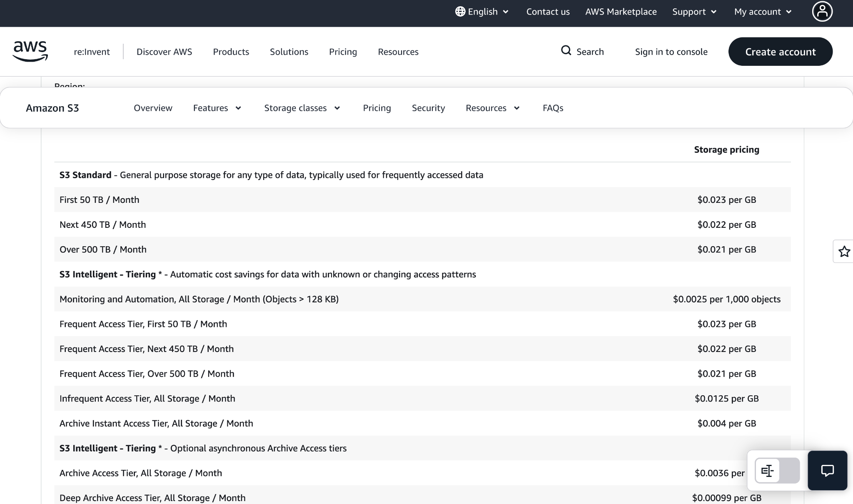853x504 pixels.
Task: Expand the My account dropdown
Action: [x=763, y=12]
